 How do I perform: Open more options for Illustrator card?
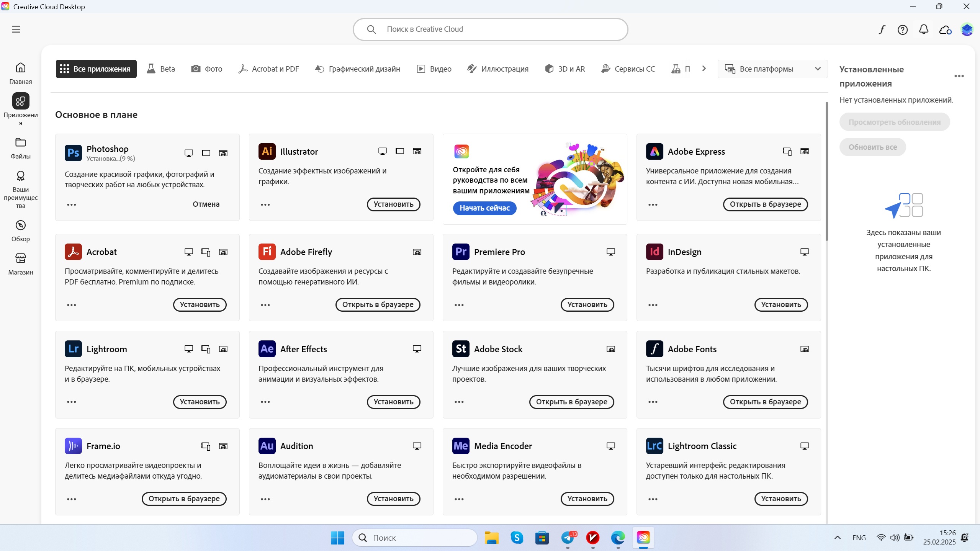point(265,204)
